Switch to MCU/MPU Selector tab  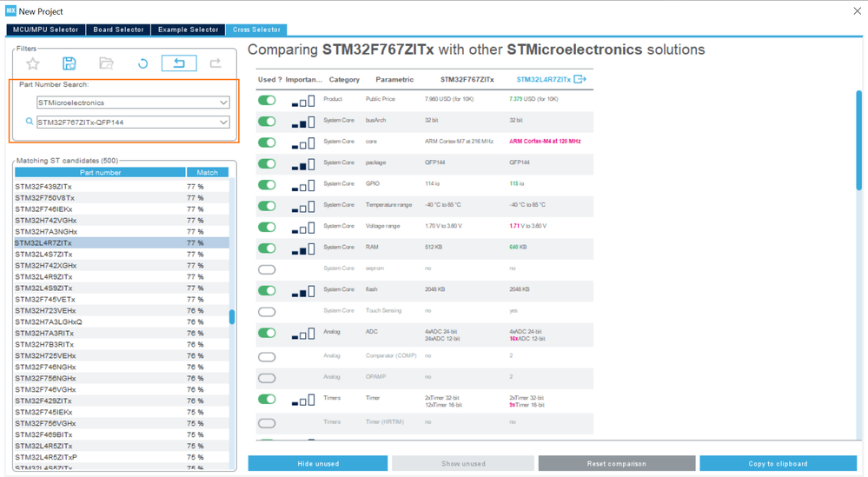(x=45, y=30)
